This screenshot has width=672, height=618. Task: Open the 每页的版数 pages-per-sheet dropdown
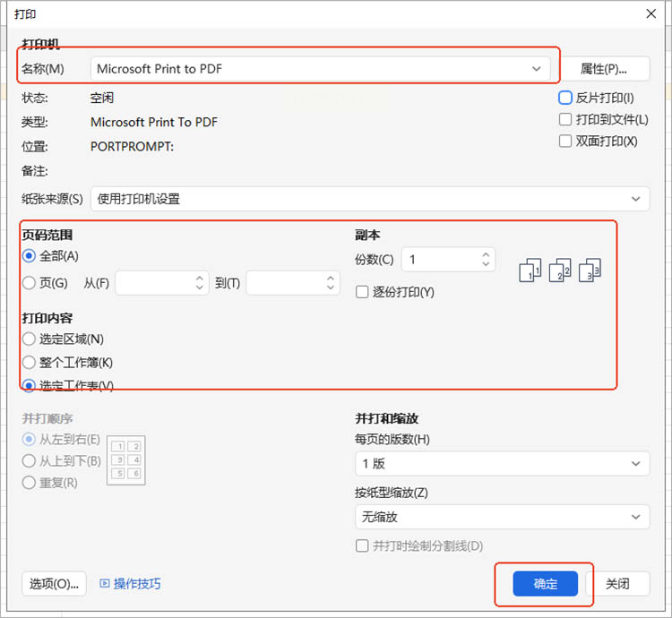[x=503, y=463]
